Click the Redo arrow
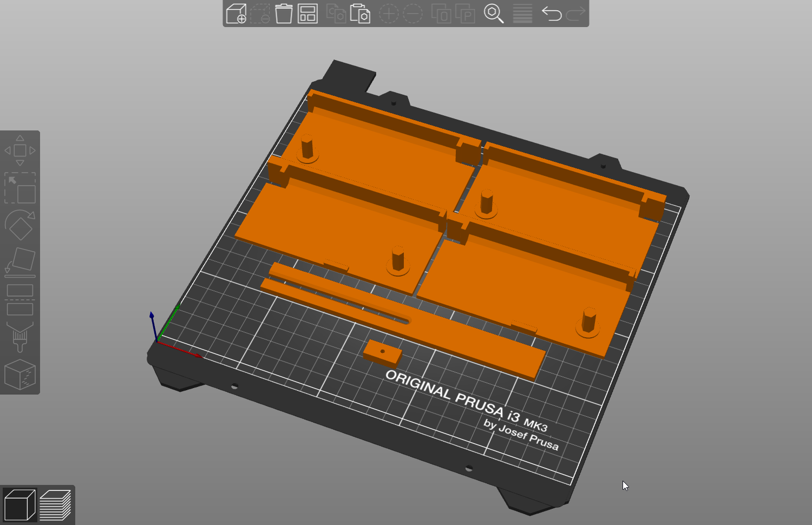812x525 pixels. click(x=575, y=14)
